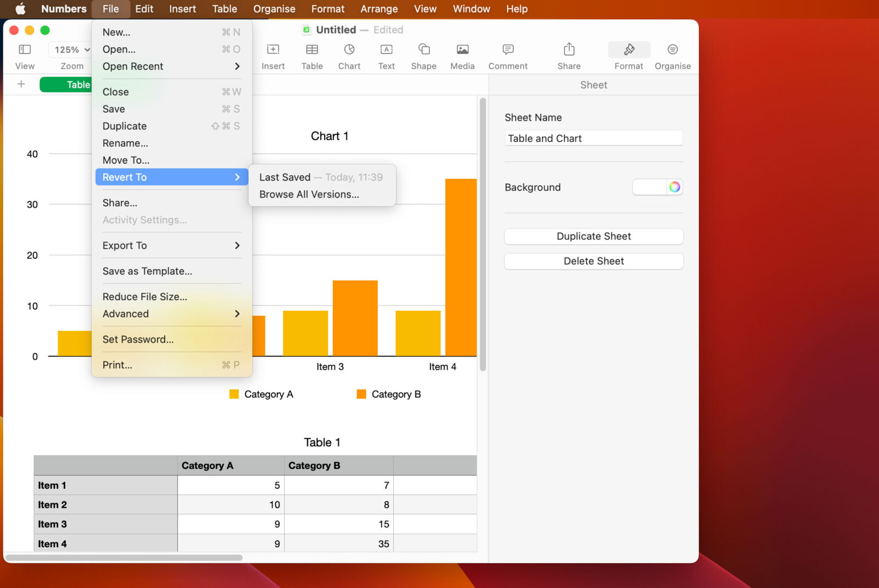Select the Table insertion icon
Screen dimensions: 879x588
[311, 55]
